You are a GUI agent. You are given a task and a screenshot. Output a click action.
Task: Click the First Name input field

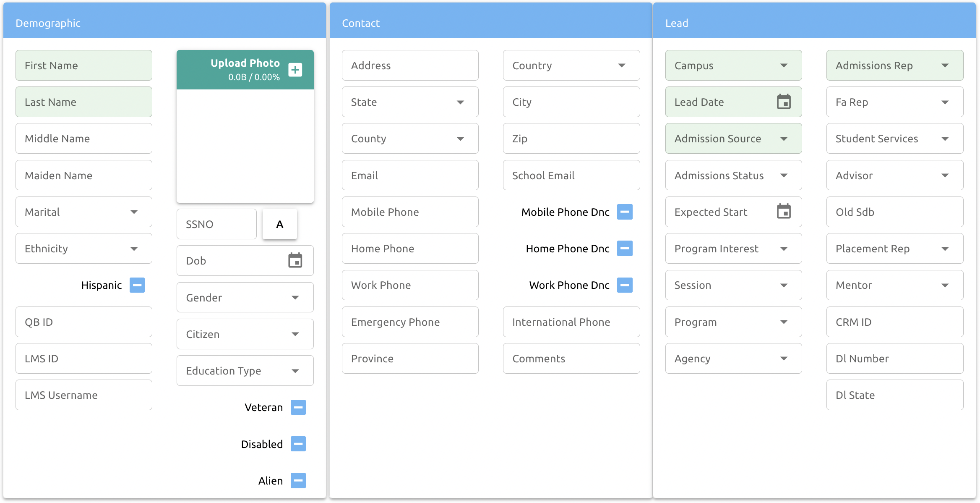click(x=84, y=65)
